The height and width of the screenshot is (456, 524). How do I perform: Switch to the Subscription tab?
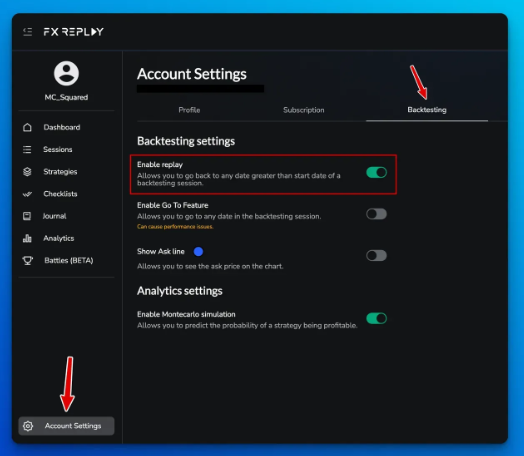(304, 110)
